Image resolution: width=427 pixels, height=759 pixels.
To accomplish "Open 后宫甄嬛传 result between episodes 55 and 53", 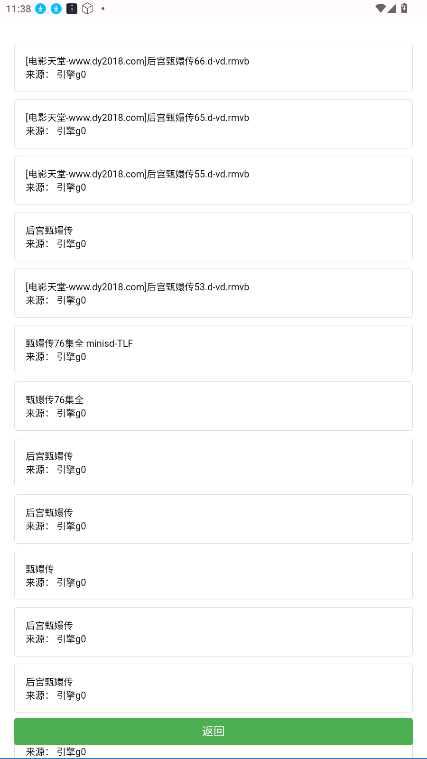I will pyautogui.click(x=214, y=237).
